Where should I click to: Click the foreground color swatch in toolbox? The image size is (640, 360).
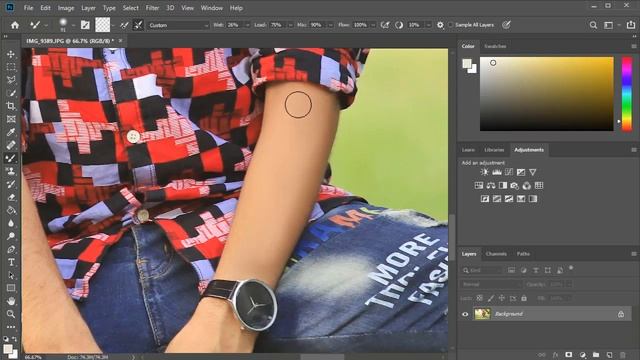(x=8, y=349)
